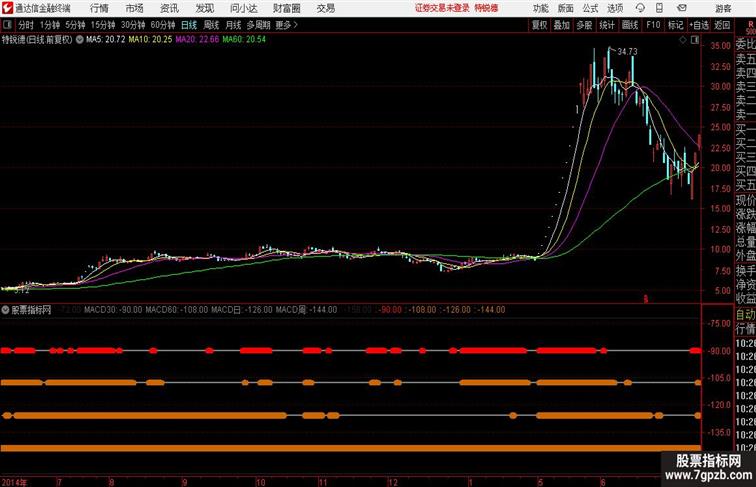756x487 pixels.
Task: Open the mail envelope icon
Action: coord(682,8)
